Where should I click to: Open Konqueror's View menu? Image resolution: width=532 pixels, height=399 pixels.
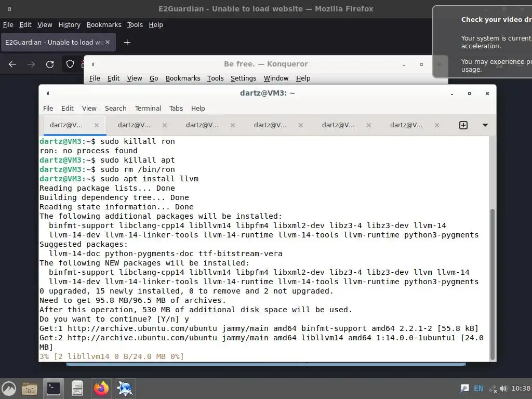pyautogui.click(x=135, y=78)
